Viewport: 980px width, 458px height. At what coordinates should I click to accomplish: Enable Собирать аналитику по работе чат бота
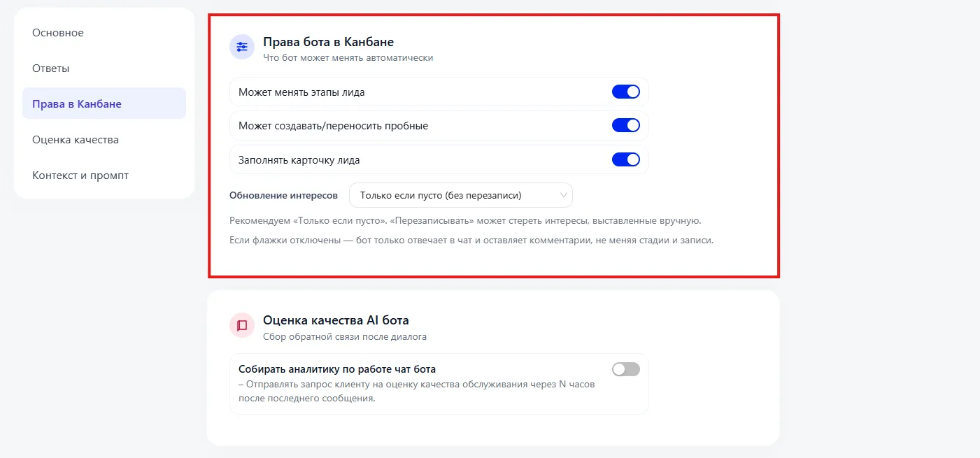626,369
